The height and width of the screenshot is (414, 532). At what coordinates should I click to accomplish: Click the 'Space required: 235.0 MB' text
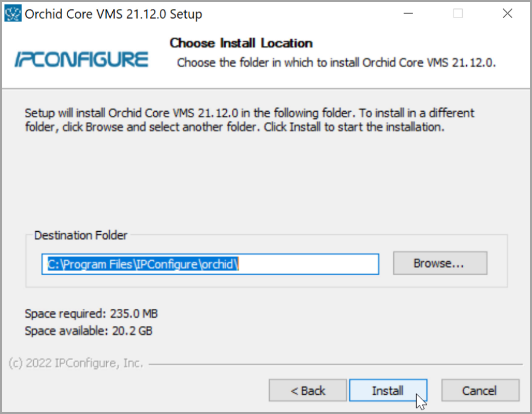(91, 314)
